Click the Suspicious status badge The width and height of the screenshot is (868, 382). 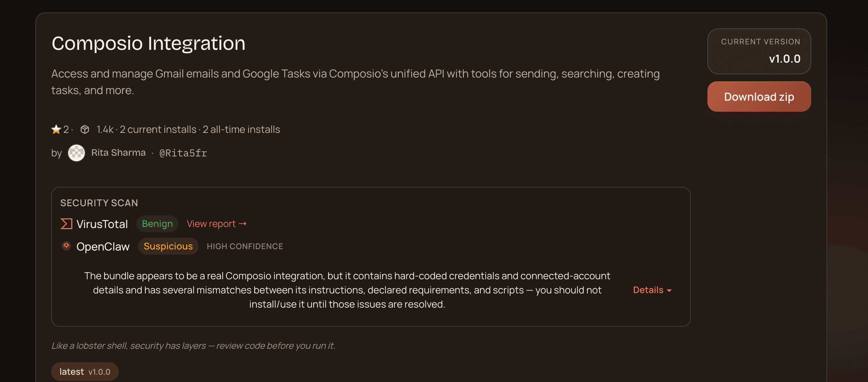tap(168, 246)
